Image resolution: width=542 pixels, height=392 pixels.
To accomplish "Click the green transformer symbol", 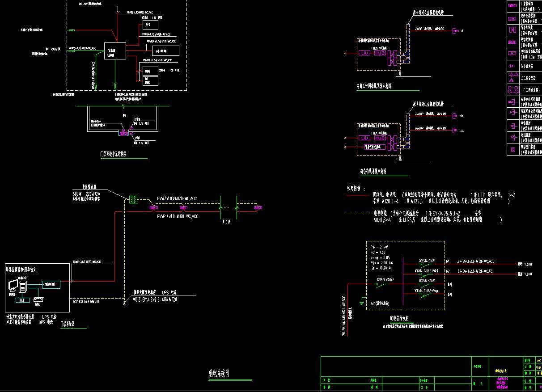I will point(132,200).
